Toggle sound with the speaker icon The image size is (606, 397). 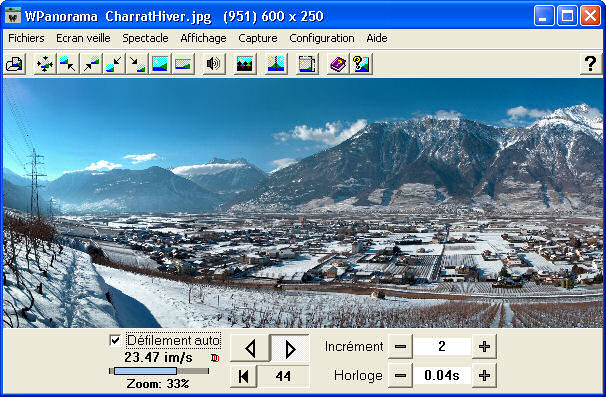[x=213, y=64]
